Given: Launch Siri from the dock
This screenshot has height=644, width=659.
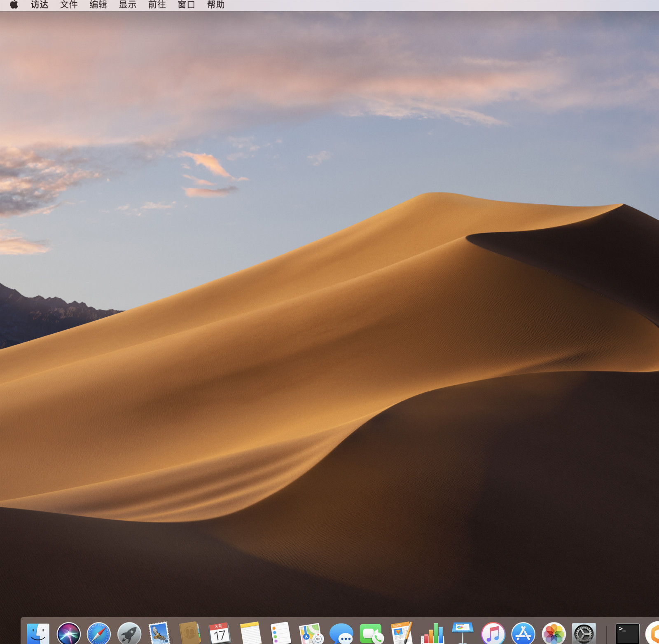Looking at the screenshot, I should tap(68, 633).
